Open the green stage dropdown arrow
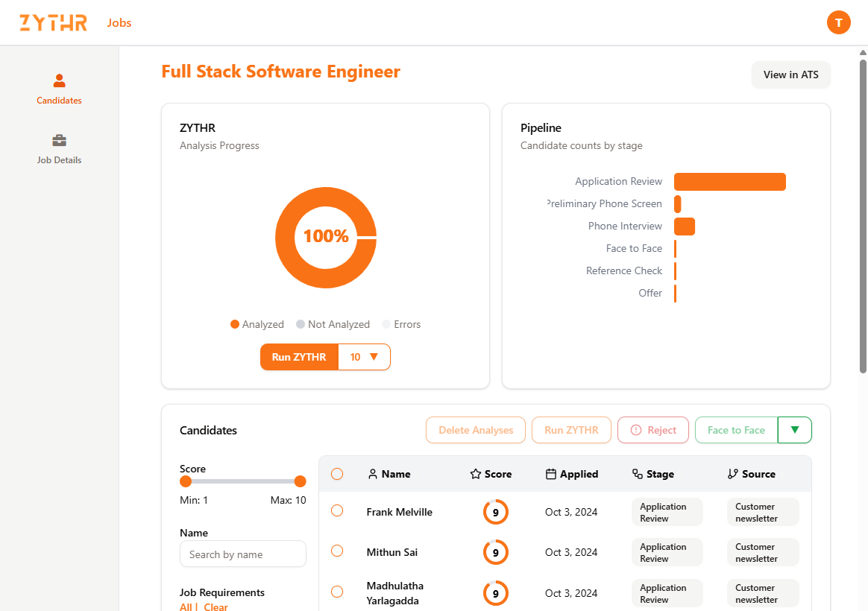 [x=794, y=430]
